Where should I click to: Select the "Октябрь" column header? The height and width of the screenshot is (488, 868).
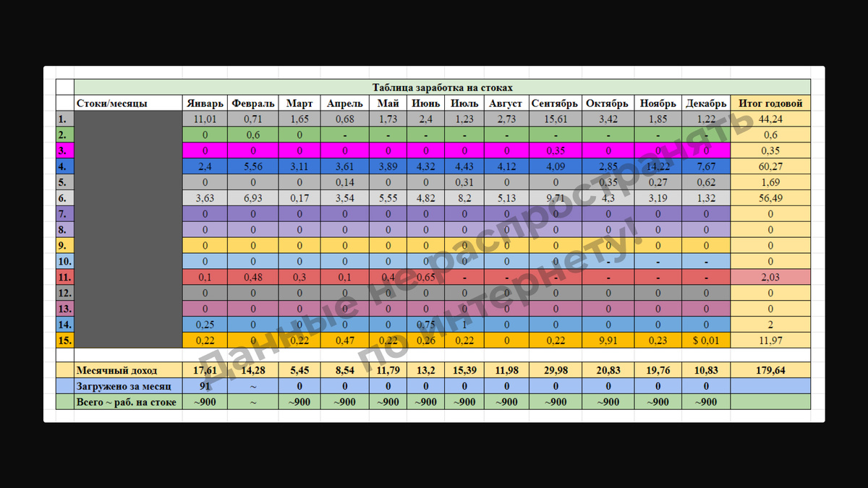[x=608, y=103]
